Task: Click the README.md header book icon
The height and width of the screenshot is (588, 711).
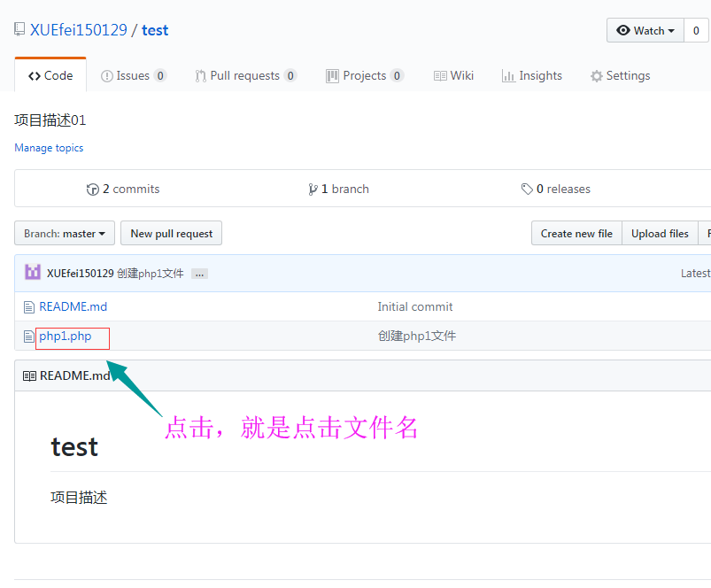Action: (29, 376)
